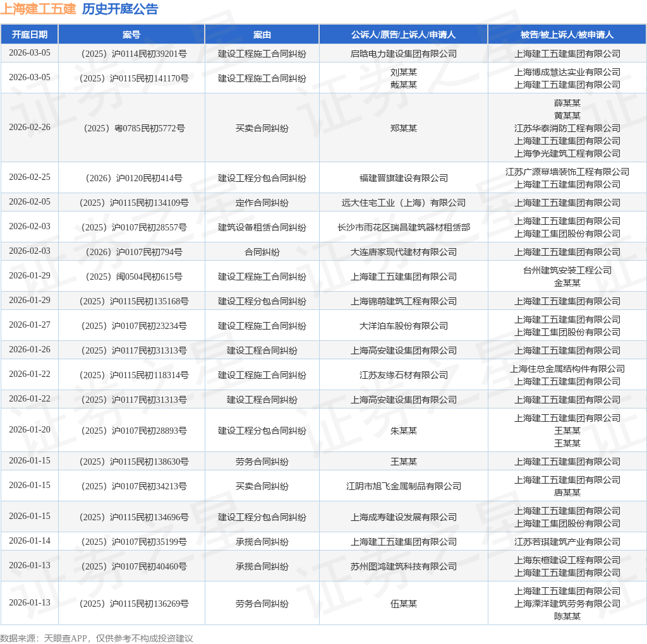The height and width of the screenshot is (644, 647).
Task: Click plaintiff name 朱某某
Action: pyautogui.click(x=404, y=431)
